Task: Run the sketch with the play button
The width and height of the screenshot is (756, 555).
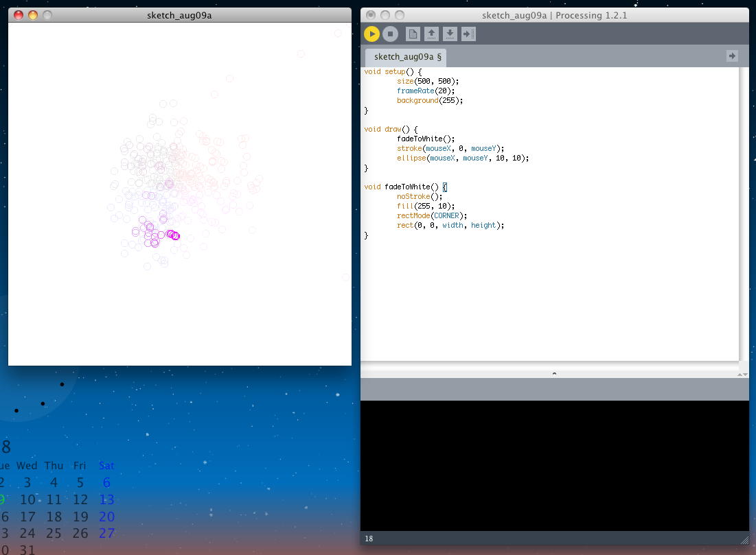Action: point(371,34)
